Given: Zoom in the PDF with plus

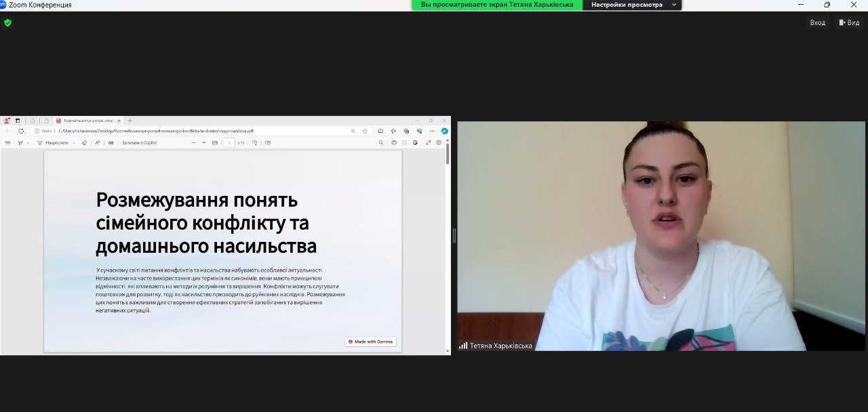Looking at the screenshot, I should coord(204,143).
